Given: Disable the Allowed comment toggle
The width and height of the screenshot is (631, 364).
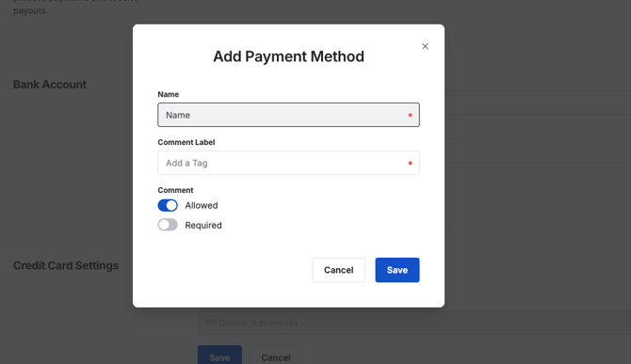Looking at the screenshot, I should point(168,205).
